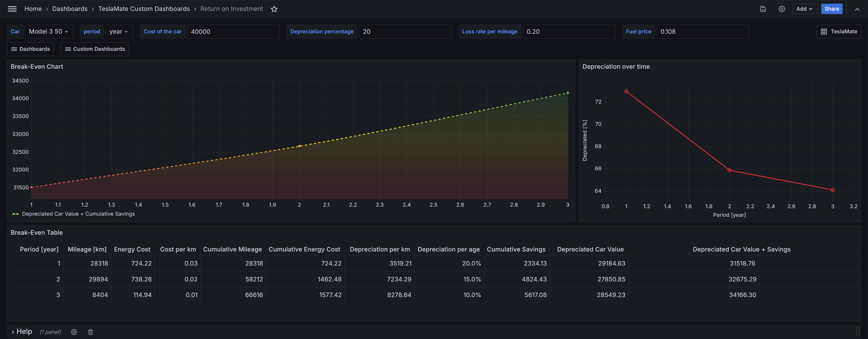
Task: Open the Custom Dashboards links menu
Action: coord(95,49)
